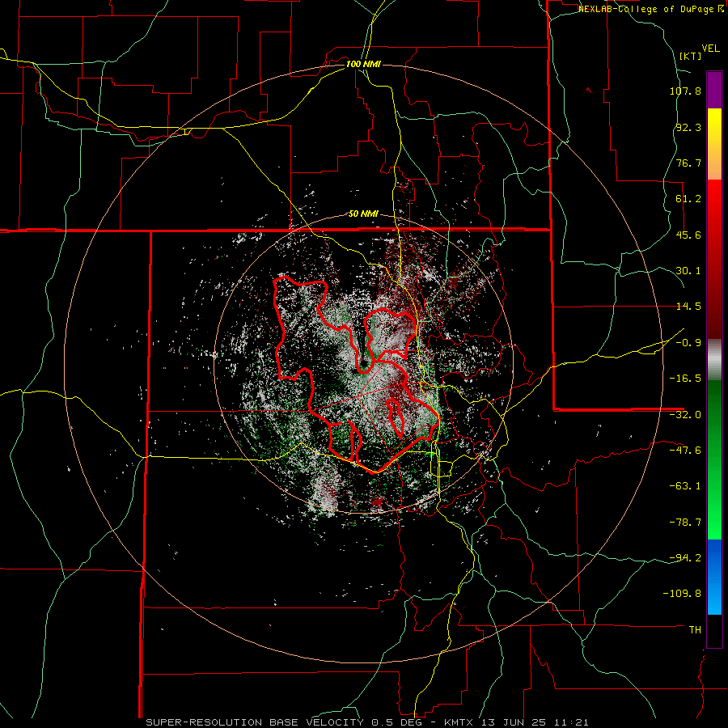Click the VEL label above the color scale
Viewport: 728px width, 728px height.
coord(710,49)
